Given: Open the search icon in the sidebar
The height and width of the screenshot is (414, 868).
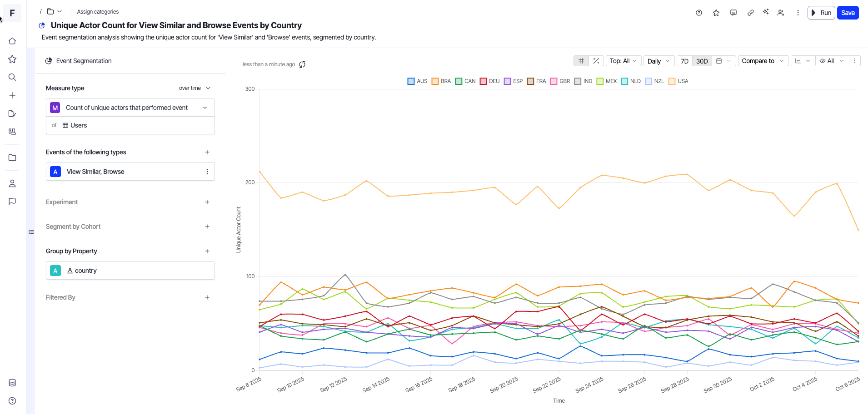Looking at the screenshot, I should (x=12, y=77).
